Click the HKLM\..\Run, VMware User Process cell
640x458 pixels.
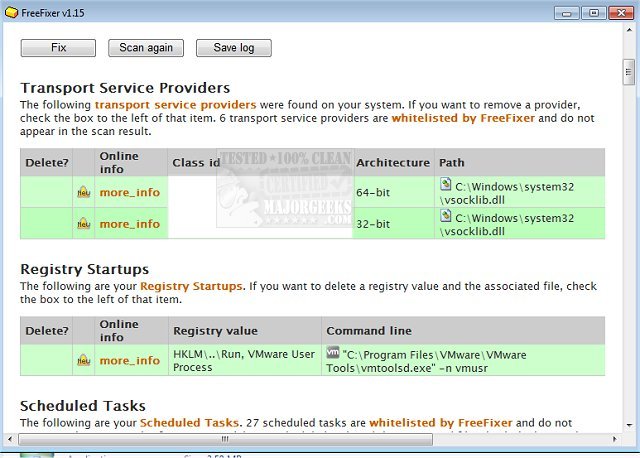point(244,360)
